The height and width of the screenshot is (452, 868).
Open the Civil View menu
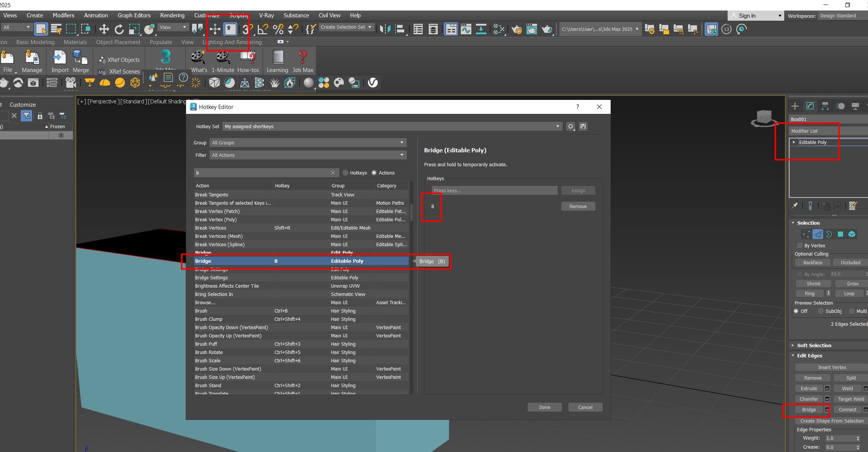329,15
